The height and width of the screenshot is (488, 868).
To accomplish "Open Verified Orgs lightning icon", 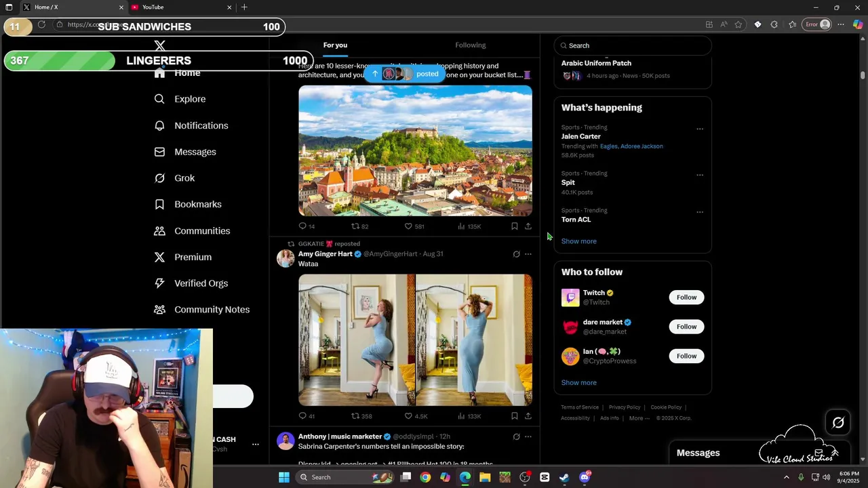I will click(x=159, y=283).
